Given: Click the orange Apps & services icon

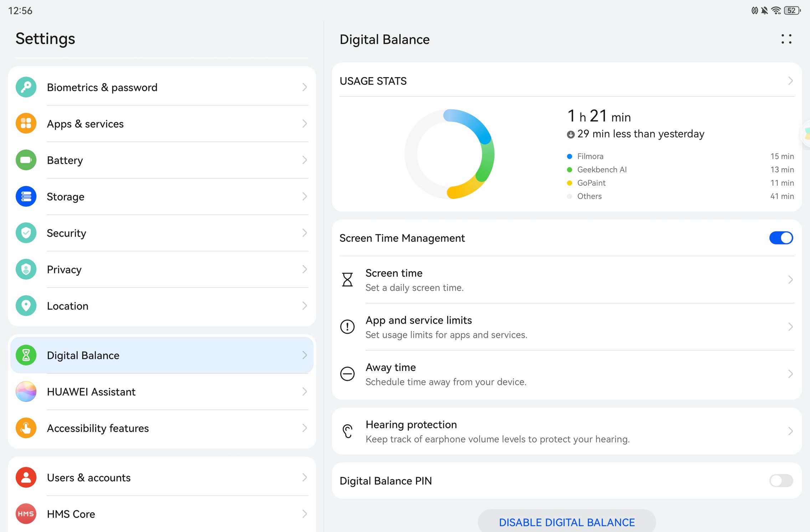Looking at the screenshot, I should point(26,124).
